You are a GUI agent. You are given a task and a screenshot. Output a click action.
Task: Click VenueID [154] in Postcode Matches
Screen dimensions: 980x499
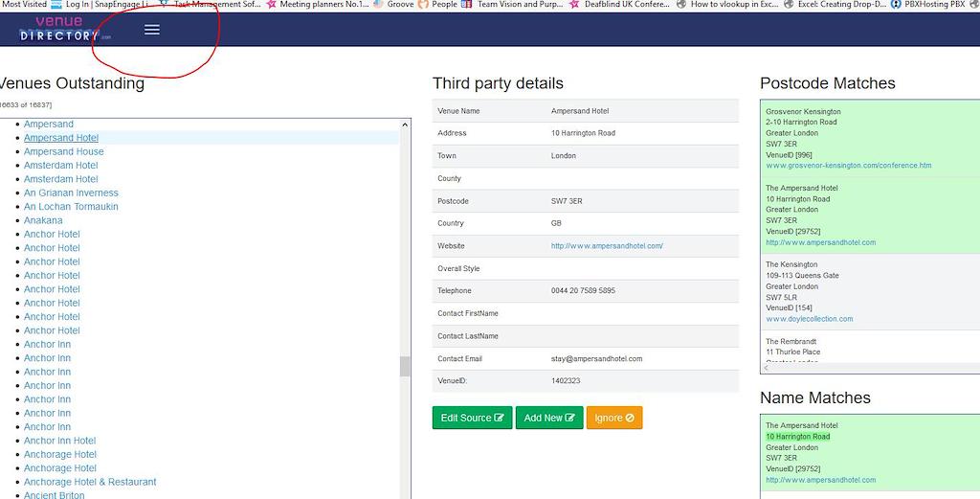(790, 307)
